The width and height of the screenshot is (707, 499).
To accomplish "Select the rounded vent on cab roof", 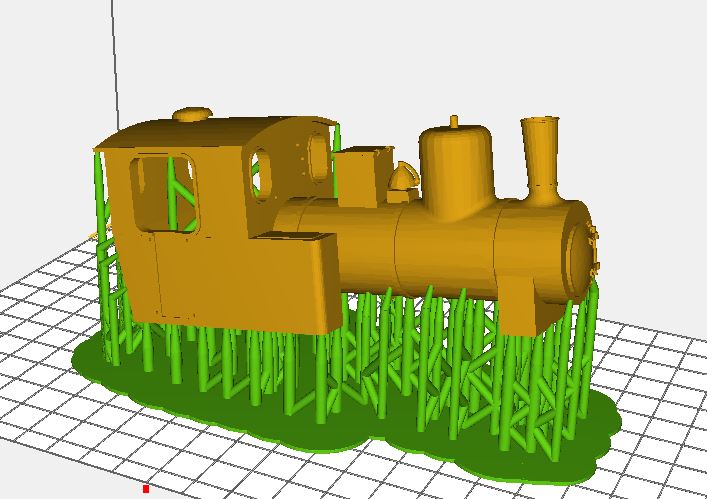I will [194, 113].
